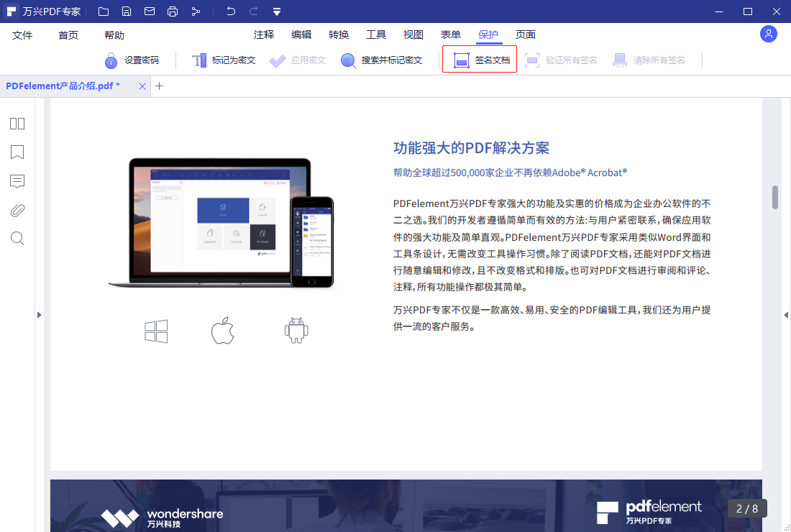Image resolution: width=791 pixels, height=532 pixels.
Task: Toggle the attachments panel in the sidebar
Action: tap(17, 210)
